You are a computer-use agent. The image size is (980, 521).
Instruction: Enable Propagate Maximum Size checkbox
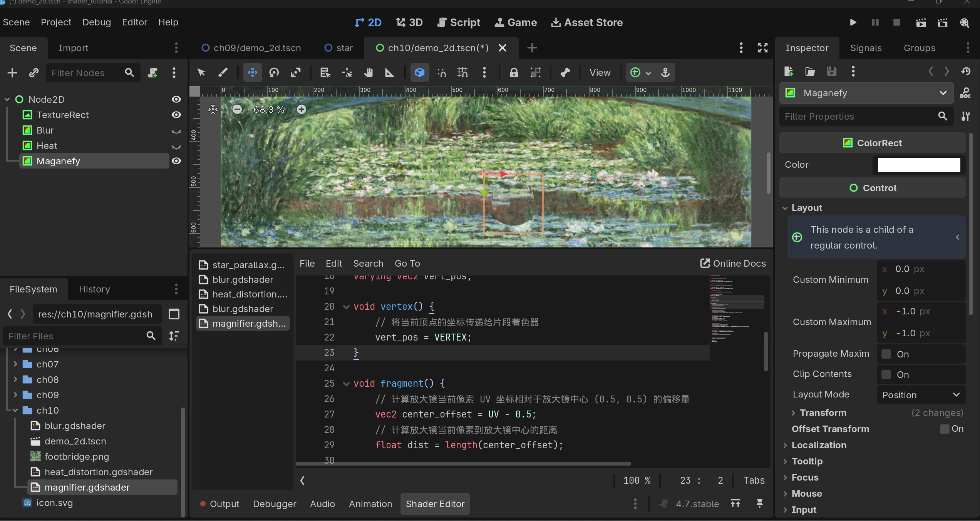coord(886,354)
